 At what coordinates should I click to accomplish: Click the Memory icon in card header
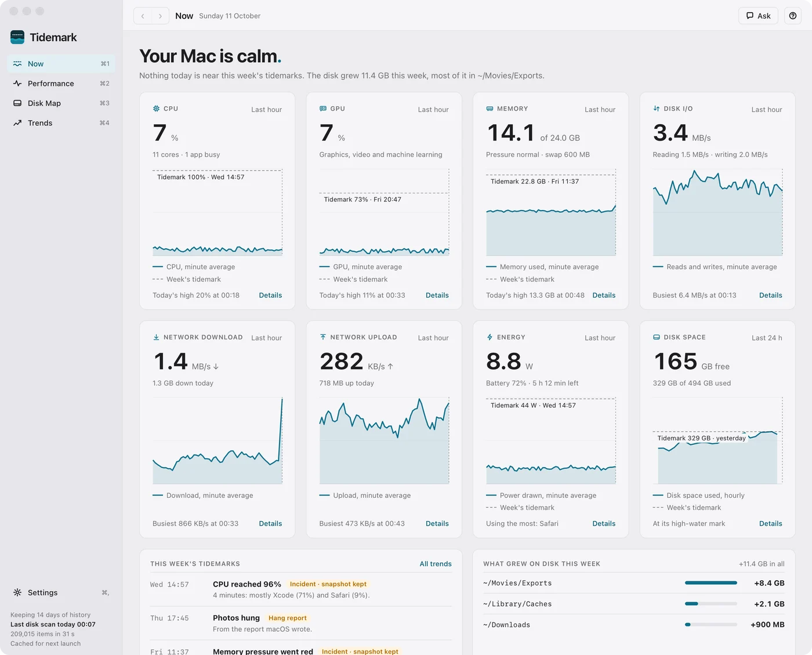[490, 108]
